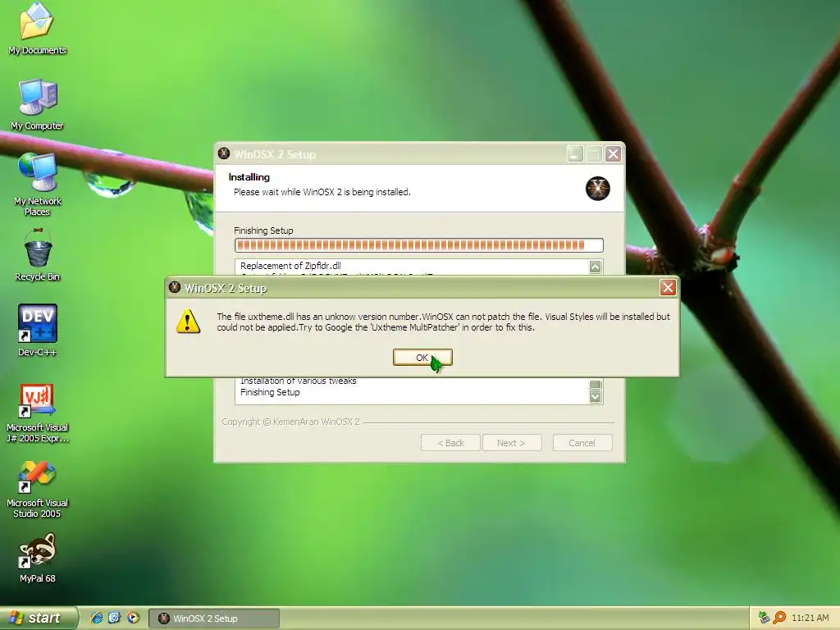Open My Documents desktop icon
Viewport: 840px width, 630px height.
[x=36, y=28]
